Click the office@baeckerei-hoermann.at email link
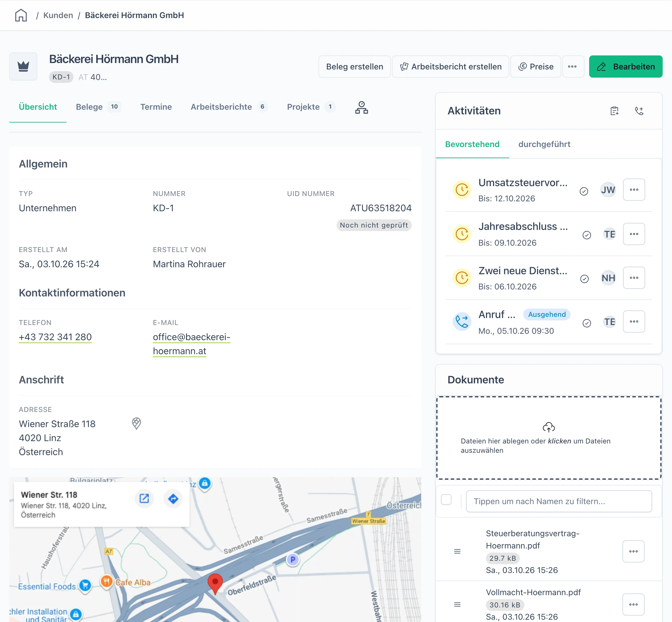Image resolution: width=672 pixels, height=622 pixels. [191, 344]
